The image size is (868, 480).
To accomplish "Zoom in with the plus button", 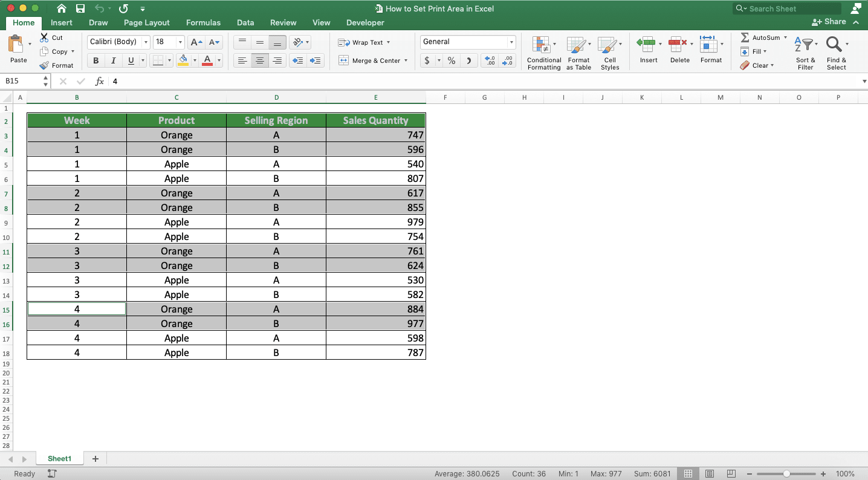I will point(823,474).
